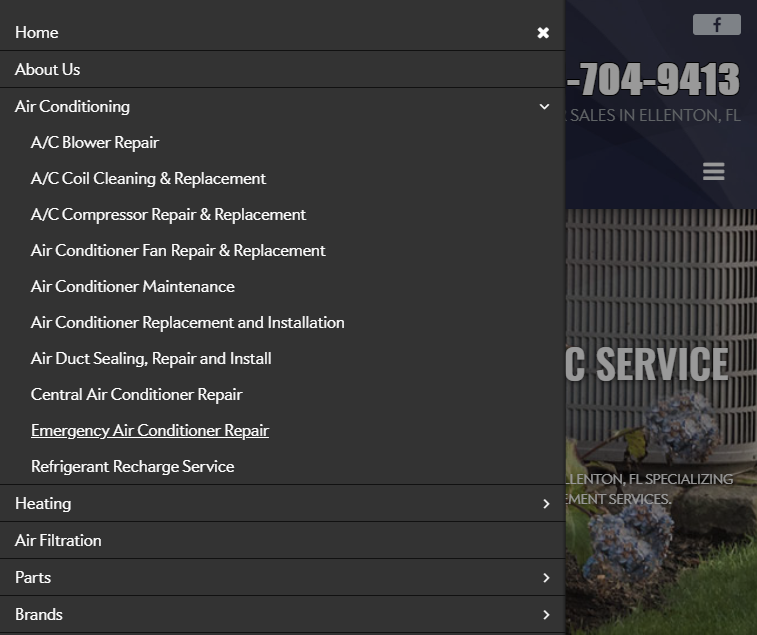This screenshot has height=635, width=757.
Task: Open Emergency Air Conditioner Repair link
Action: [150, 430]
